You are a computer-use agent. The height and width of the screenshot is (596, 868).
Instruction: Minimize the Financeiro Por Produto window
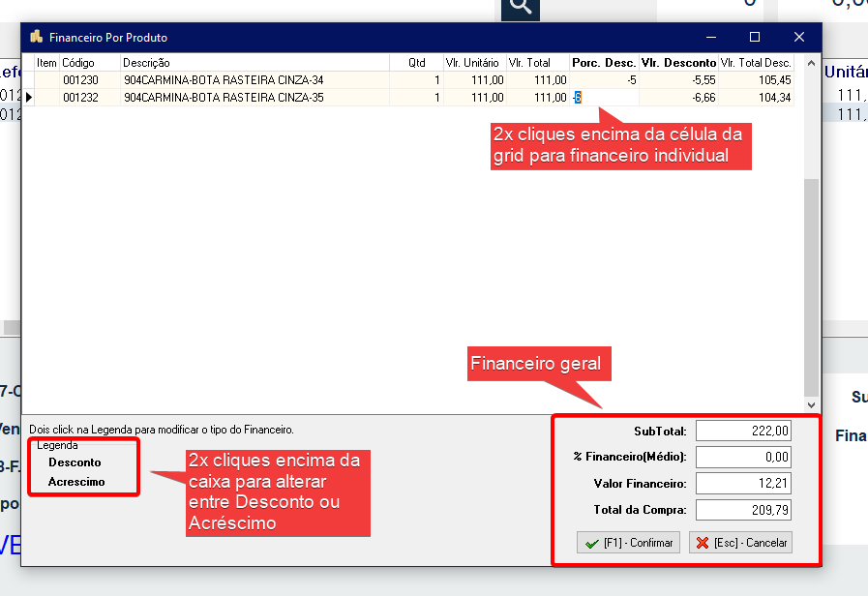pos(709,37)
